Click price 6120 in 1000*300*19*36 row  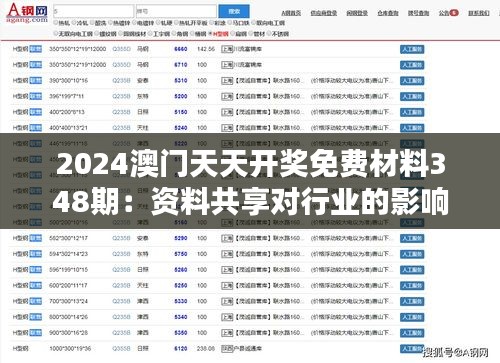point(181,349)
